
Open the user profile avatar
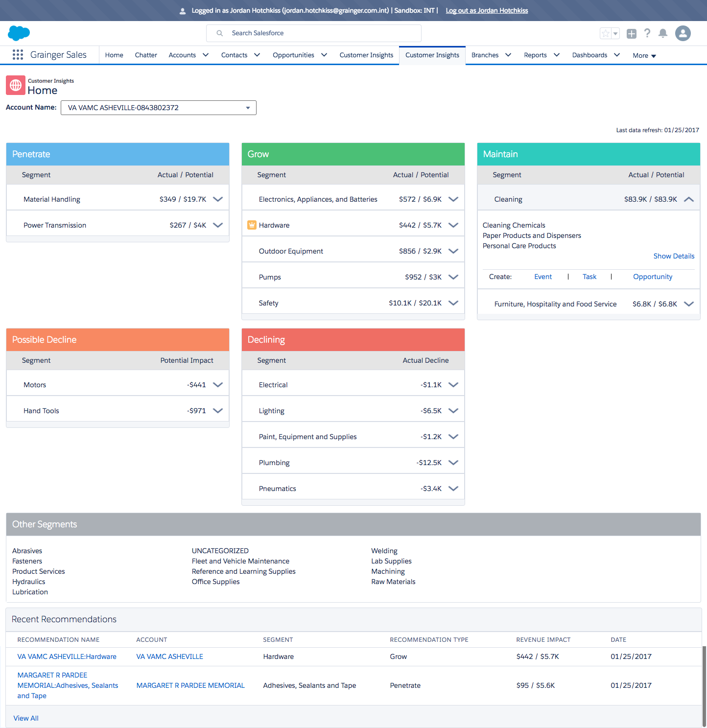[683, 33]
